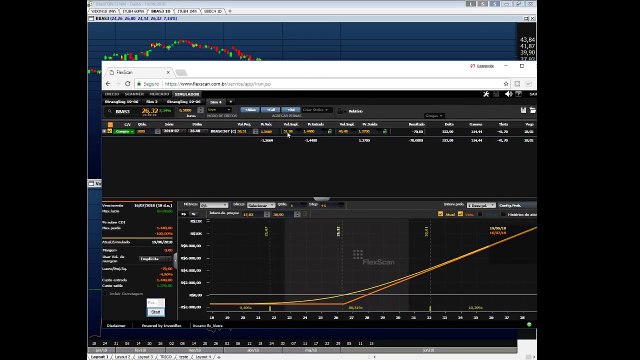The image size is (640, 360).
Task: Click calculator icon next to Vol.Neg. value
Action: pyautogui.click(x=256, y=131)
